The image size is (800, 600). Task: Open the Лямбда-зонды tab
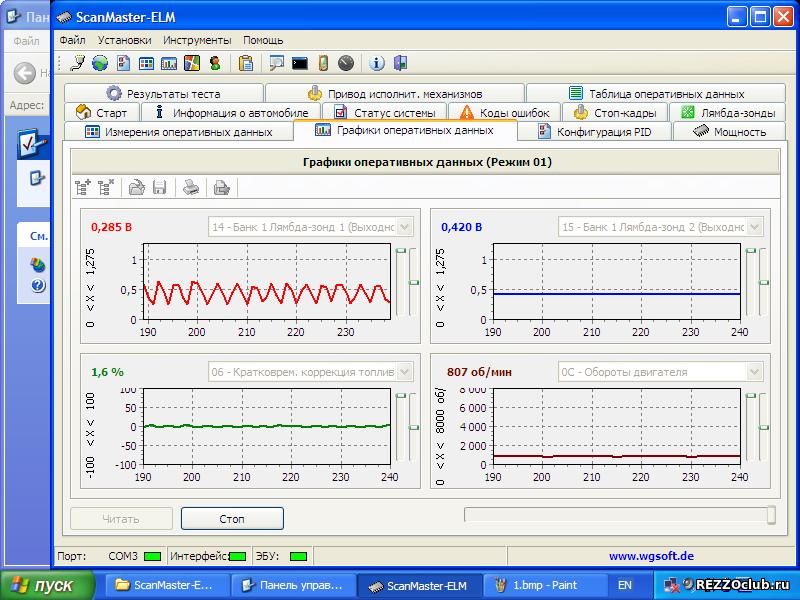pos(727,112)
